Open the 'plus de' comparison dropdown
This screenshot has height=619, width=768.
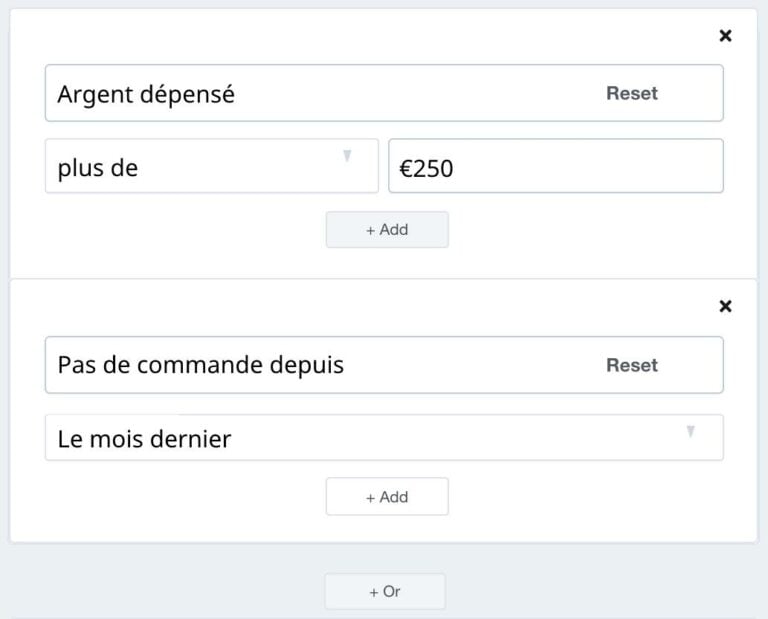(x=212, y=166)
